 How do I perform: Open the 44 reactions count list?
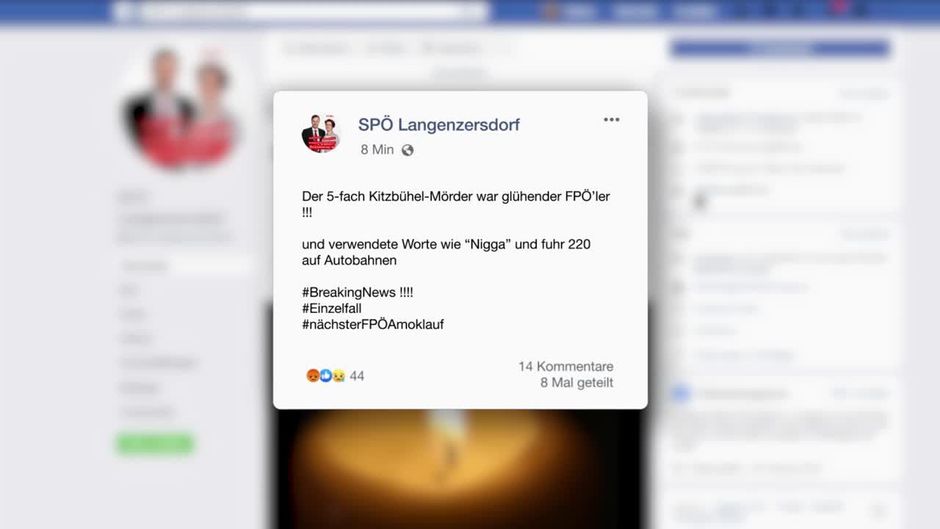357,376
